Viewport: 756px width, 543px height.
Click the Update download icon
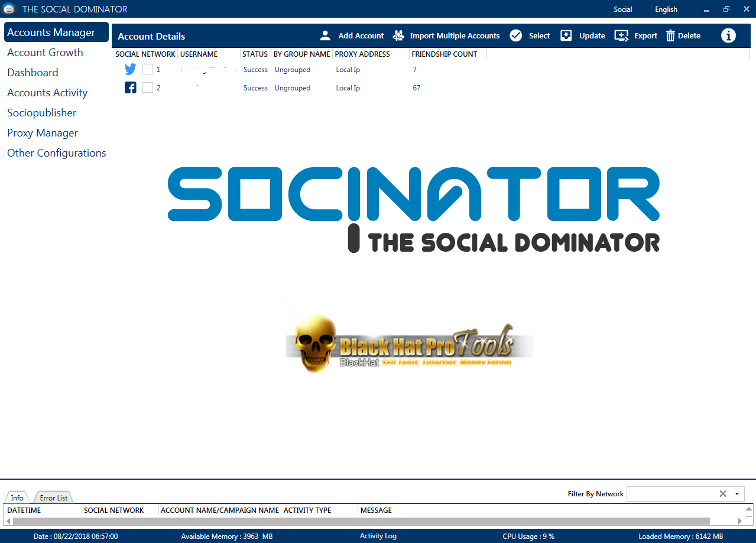(566, 35)
